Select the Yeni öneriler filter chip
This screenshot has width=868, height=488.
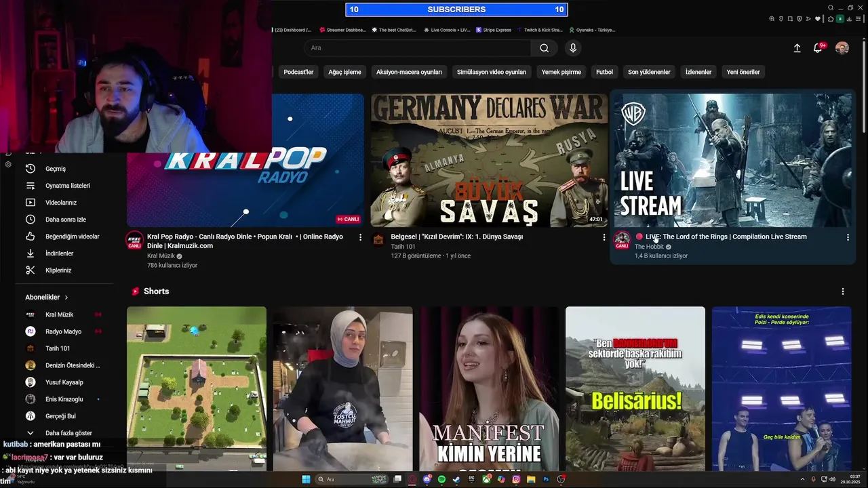(743, 72)
